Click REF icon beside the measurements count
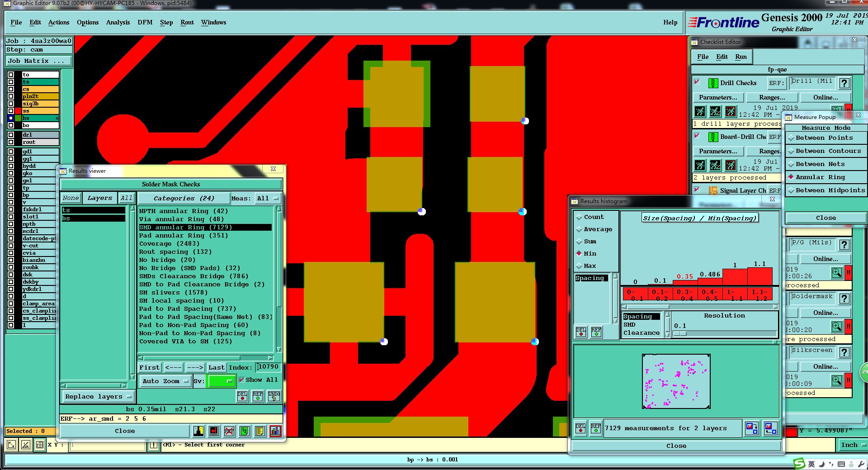The height and width of the screenshot is (470, 868). tap(596, 428)
